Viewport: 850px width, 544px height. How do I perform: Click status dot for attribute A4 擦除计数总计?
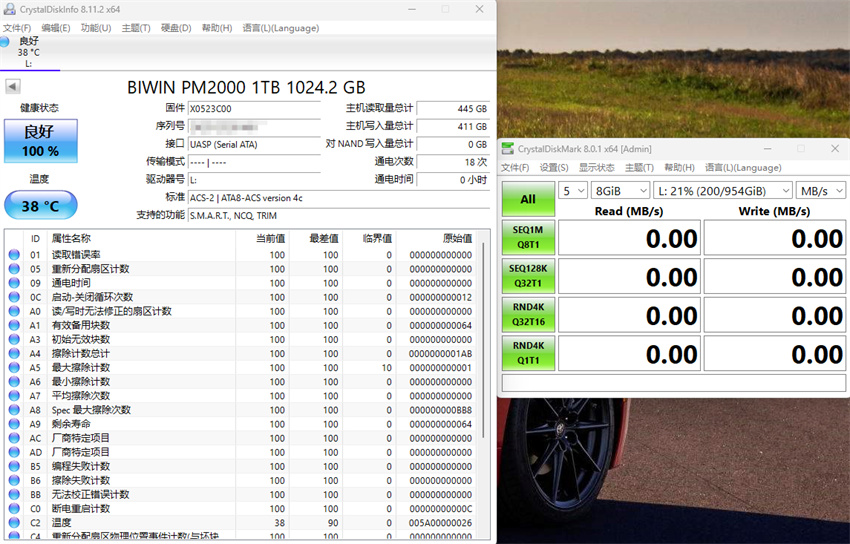[x=14, y=353]
